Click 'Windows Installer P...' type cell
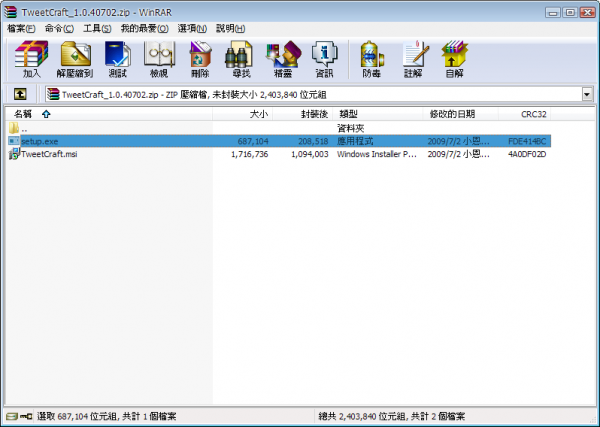This screenshot has height=427, width=600. (377, 154)
